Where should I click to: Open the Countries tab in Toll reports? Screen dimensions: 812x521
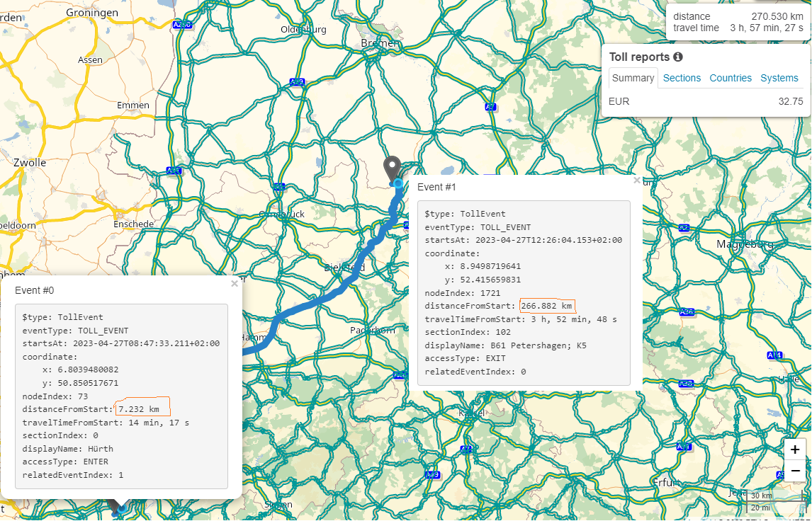(731, 78)
